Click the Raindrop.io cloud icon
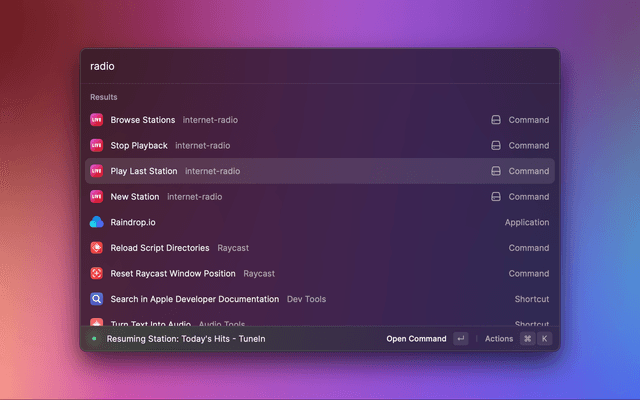Viewport: 640px width, 400px height. [x=97, y=223]
